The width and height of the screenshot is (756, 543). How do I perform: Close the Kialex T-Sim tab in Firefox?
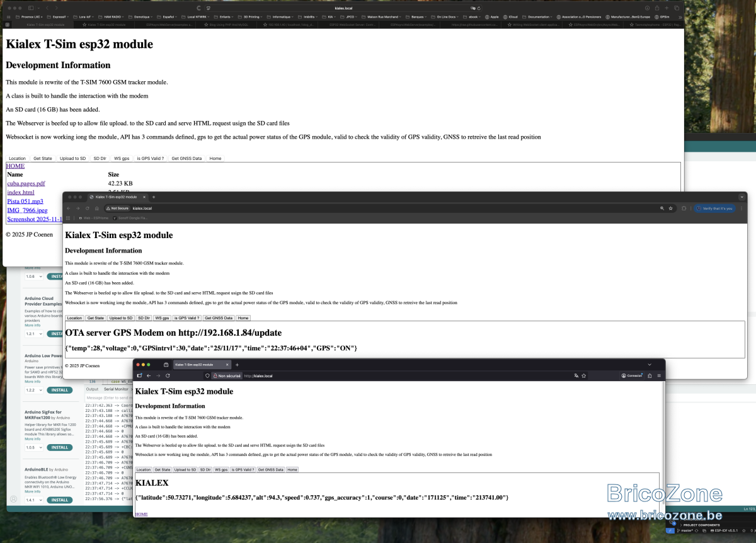[x=227, y=365]
